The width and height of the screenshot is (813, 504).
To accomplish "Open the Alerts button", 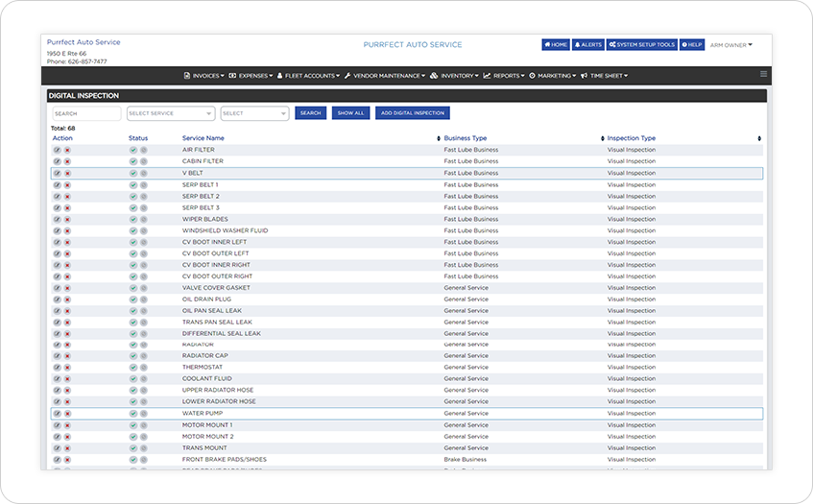I will 588,44.
